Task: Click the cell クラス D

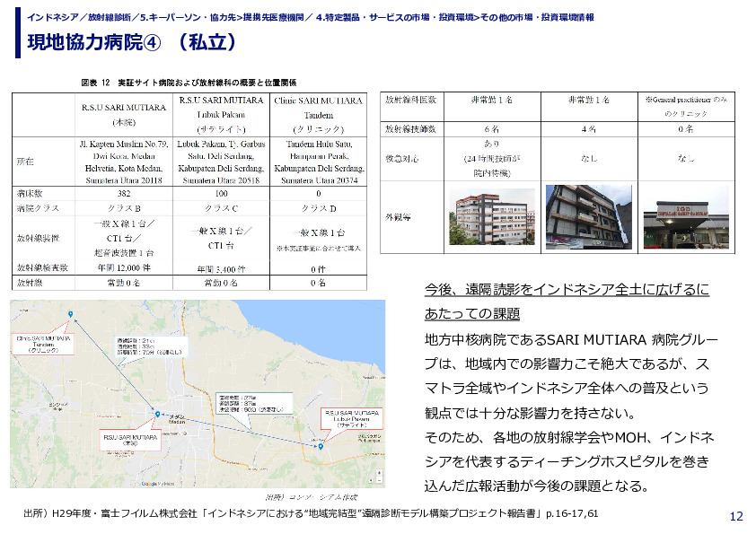Action: (318, 208)
